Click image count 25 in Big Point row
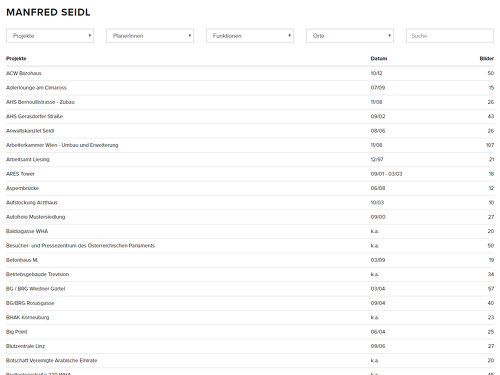 (x=491, y=332)
